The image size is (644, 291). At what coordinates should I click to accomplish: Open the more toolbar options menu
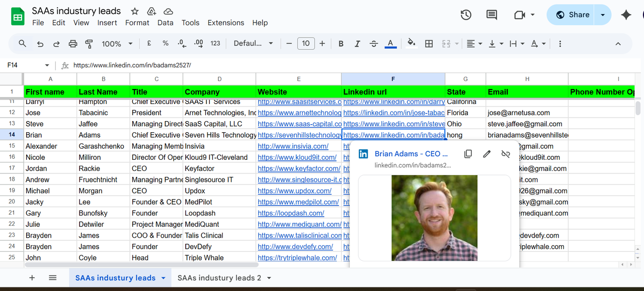[x=560, y=44]
